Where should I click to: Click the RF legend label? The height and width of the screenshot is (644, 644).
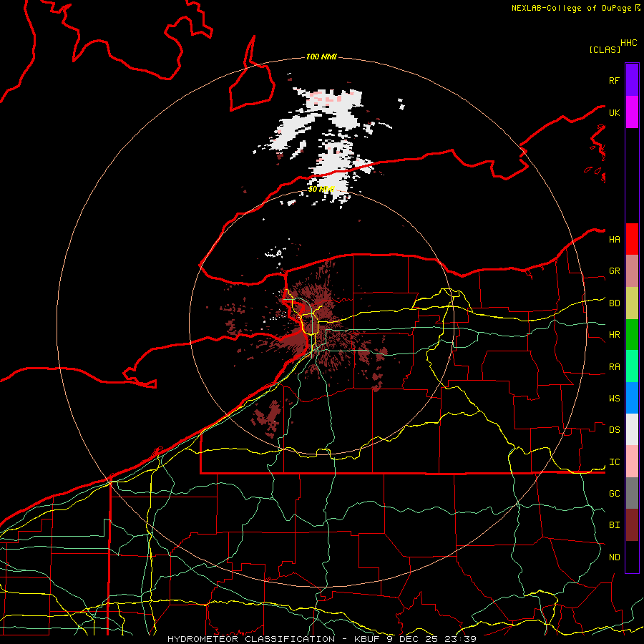pyautogui.click(x=614, y=80)
